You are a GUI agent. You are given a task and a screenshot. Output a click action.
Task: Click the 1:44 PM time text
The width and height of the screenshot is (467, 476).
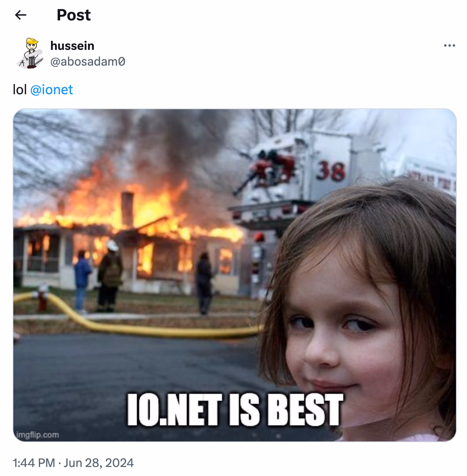point(34,463)
